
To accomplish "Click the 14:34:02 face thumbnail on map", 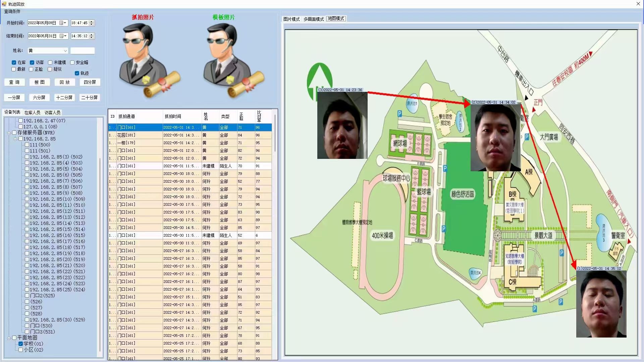I will click(495, 137).
